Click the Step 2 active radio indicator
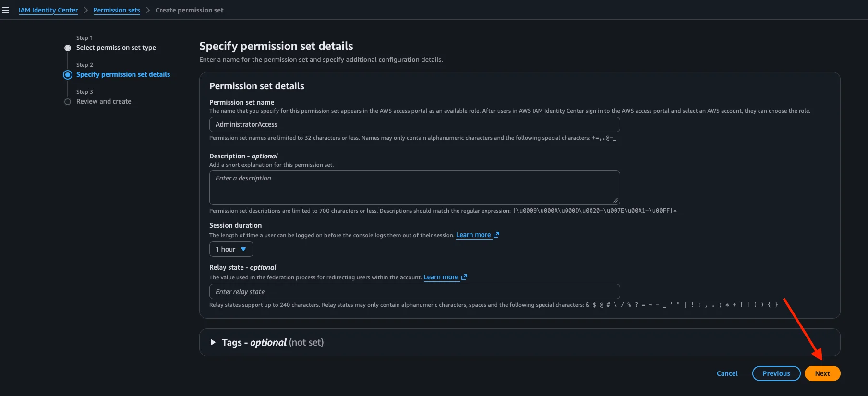 (x=68, y=75)
